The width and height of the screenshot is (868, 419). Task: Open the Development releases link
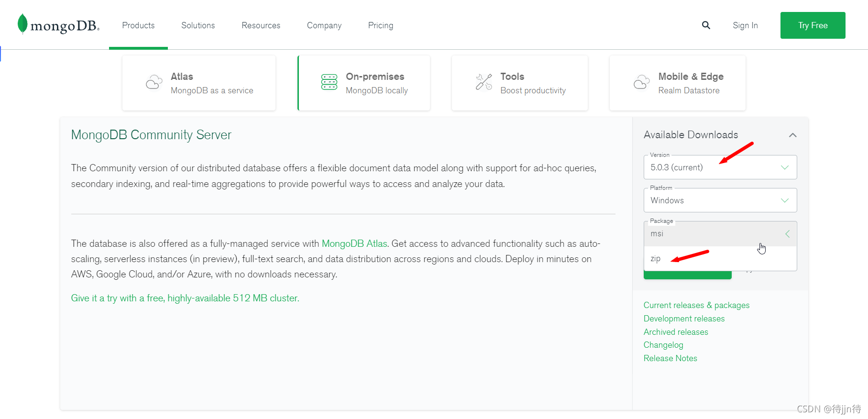(684, 319)
